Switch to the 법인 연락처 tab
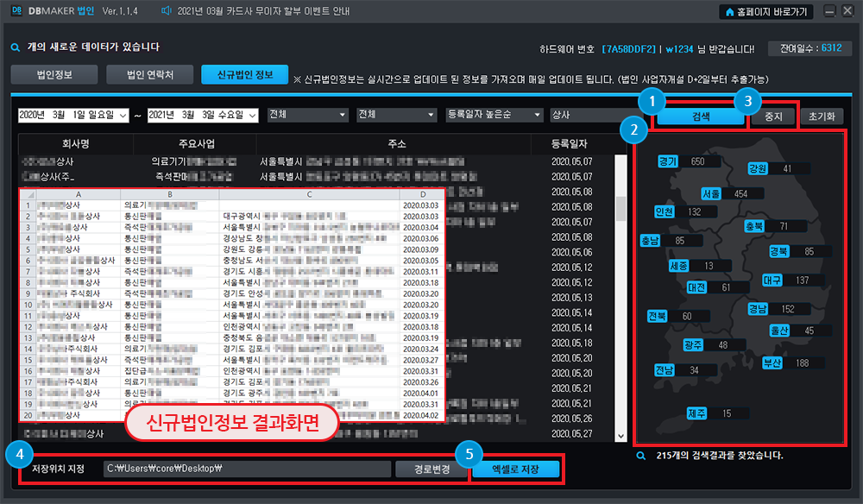This screenshot has height=504, width=863. 149,75
